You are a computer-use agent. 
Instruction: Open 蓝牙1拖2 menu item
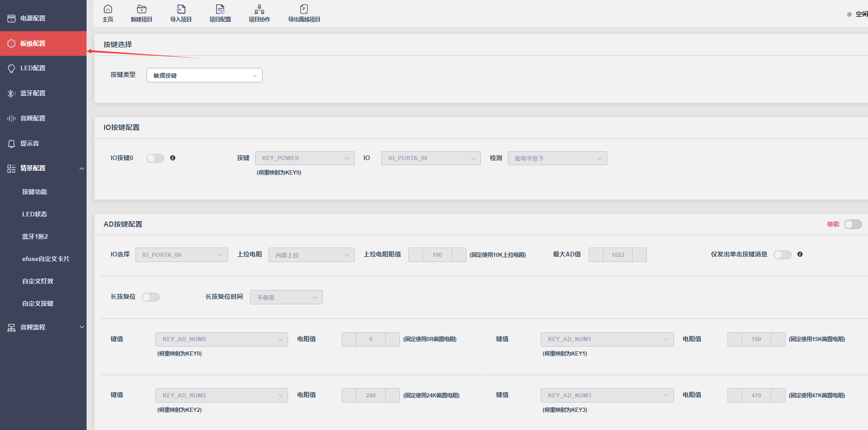[x=35, y=236]
